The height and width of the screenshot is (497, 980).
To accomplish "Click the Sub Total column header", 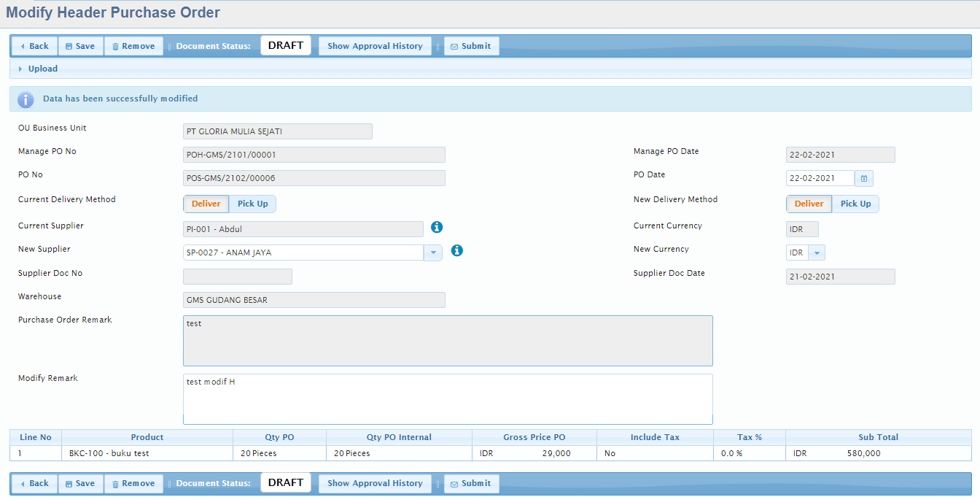I will 879,437.
